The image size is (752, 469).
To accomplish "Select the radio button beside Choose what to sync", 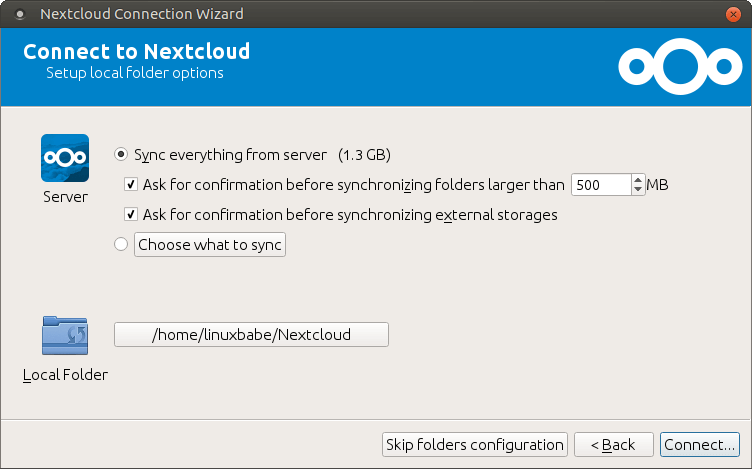I will click(x=122, y=244).
